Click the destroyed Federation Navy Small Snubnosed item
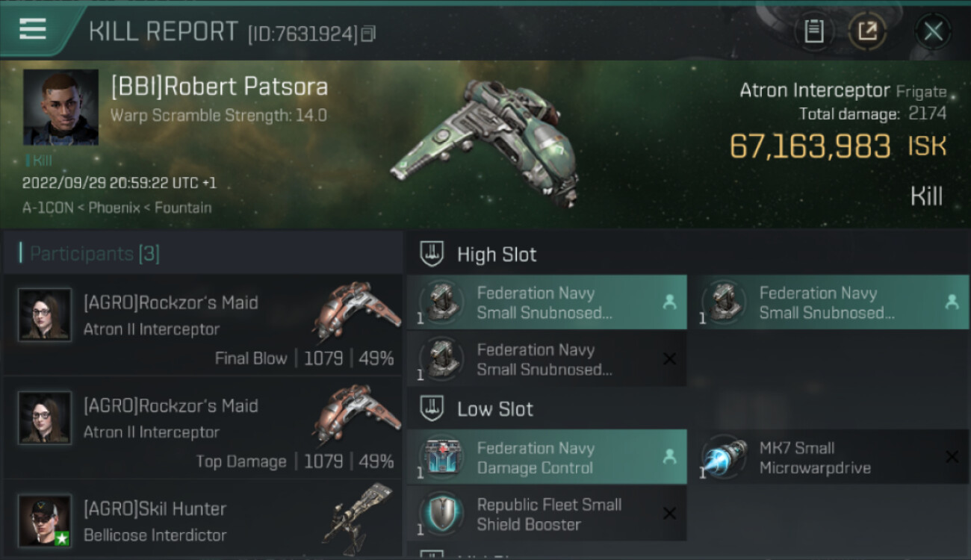 [x=547, y=359]
